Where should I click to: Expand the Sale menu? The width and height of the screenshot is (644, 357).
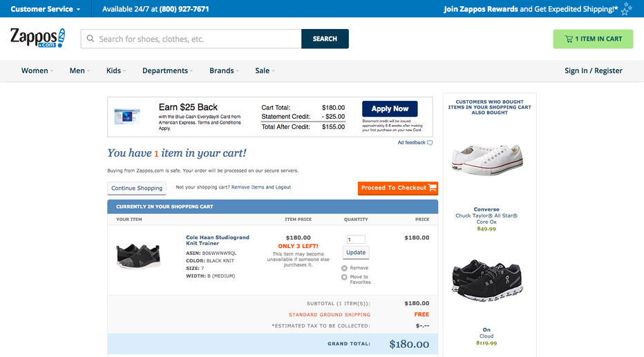(x=265, y=70)
